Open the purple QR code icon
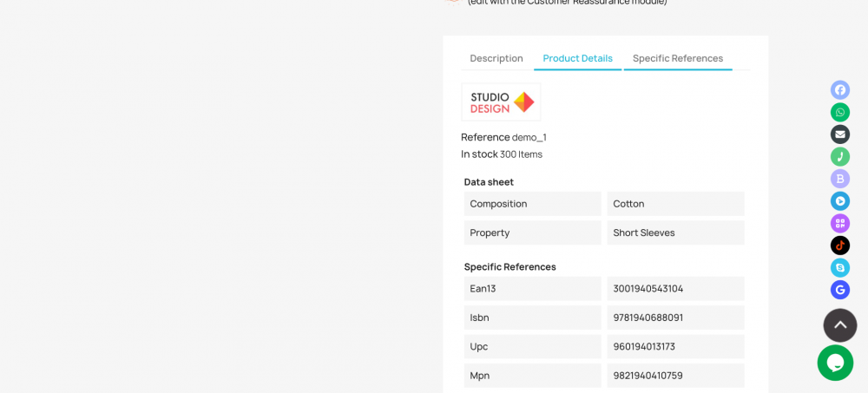The width and height of the screenshot is (868, 393). point(839,223)
